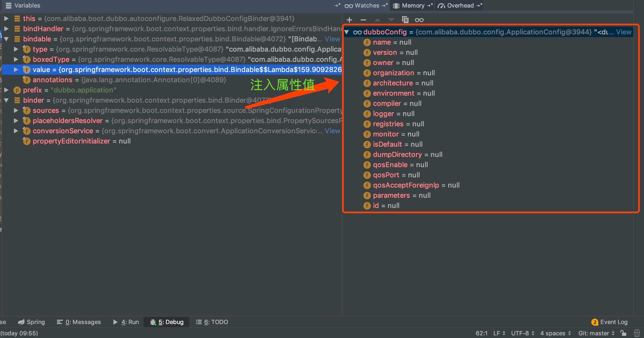Click the move watch up arrow
The height and width of the screenshot is (338, 644).
pyautogui.click(x=377, y=20)
